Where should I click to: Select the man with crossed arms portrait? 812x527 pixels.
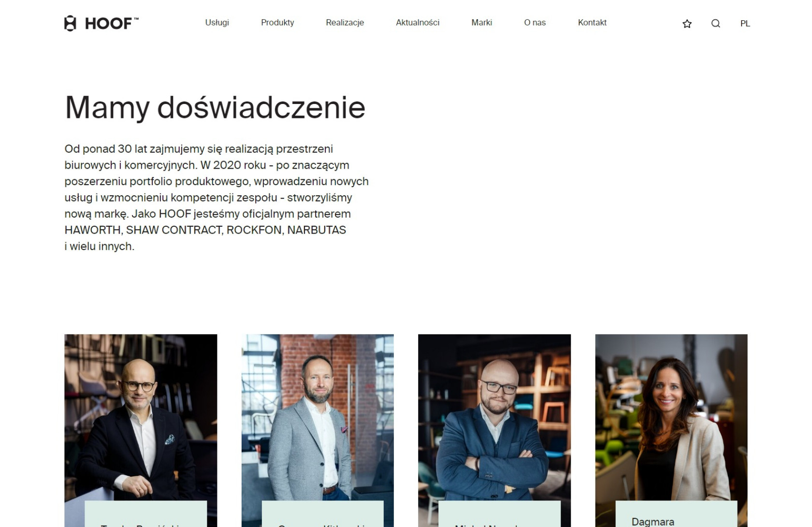(x=494, y=417)
